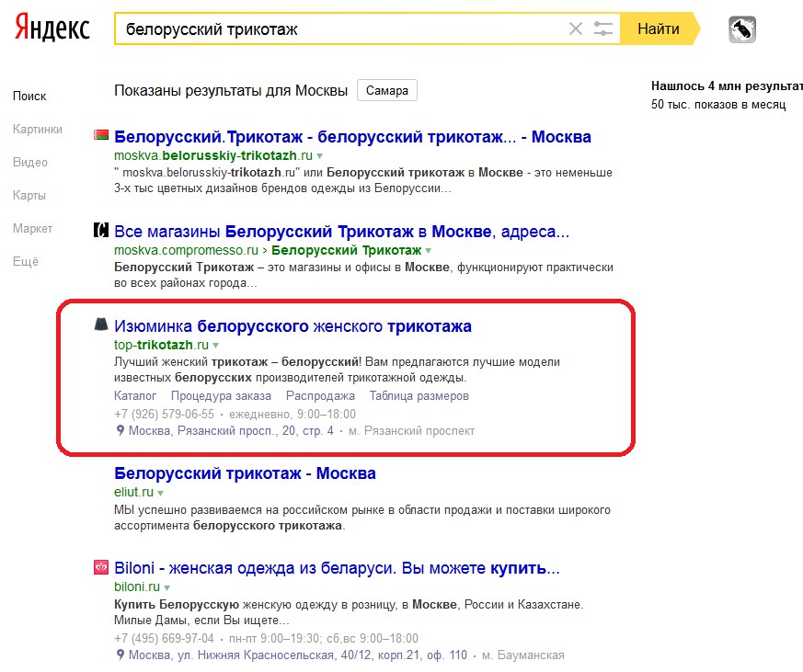Switch region with the Самара button
Image resolution: width=803 pixels, height=672 pixels.
386,91
